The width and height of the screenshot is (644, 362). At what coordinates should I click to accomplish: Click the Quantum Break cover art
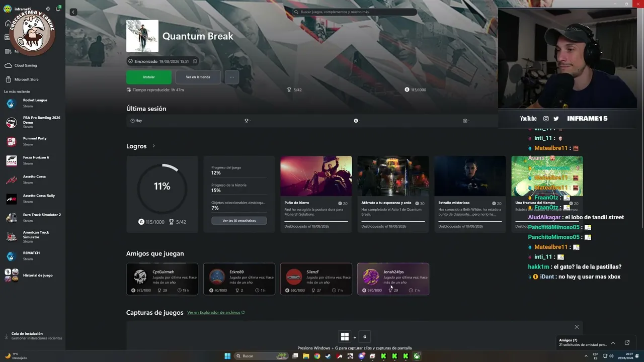click(142, 36)
